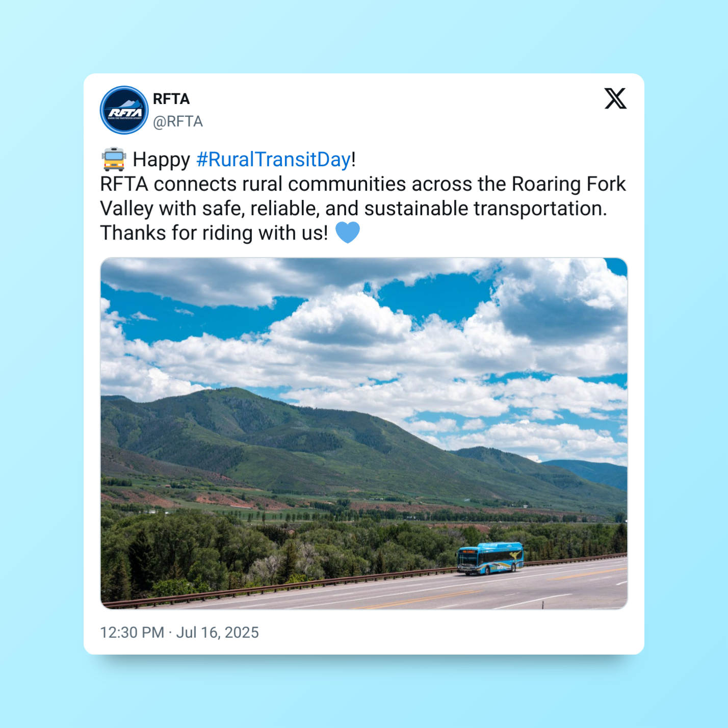Open the #RuralTransitDay hashtag

(274, 160)
